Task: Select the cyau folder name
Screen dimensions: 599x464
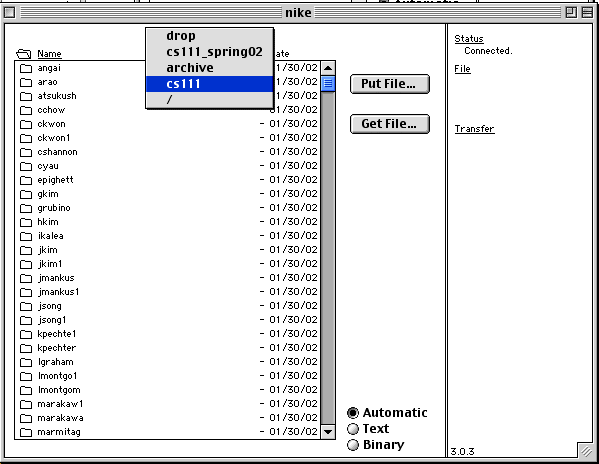Action: [48, 167]
